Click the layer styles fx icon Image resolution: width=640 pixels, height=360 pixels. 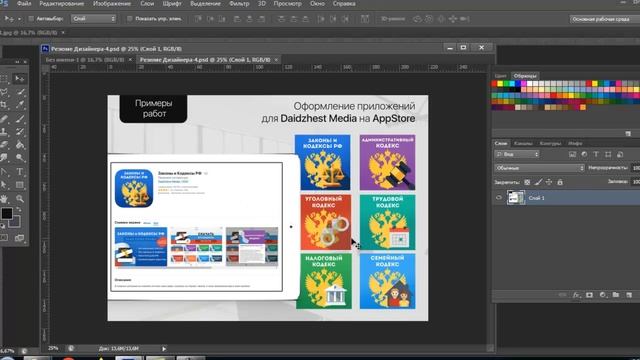[576, 295]
